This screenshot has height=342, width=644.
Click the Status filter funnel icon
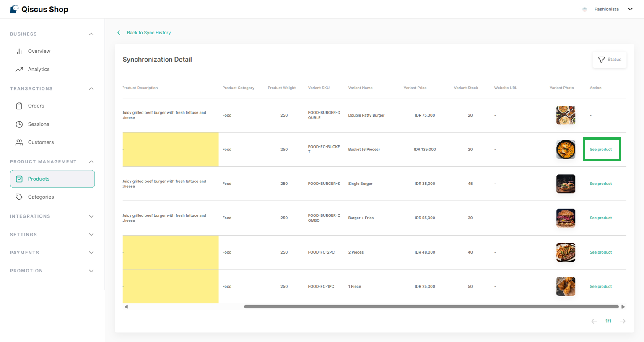(x=601, y=60)
